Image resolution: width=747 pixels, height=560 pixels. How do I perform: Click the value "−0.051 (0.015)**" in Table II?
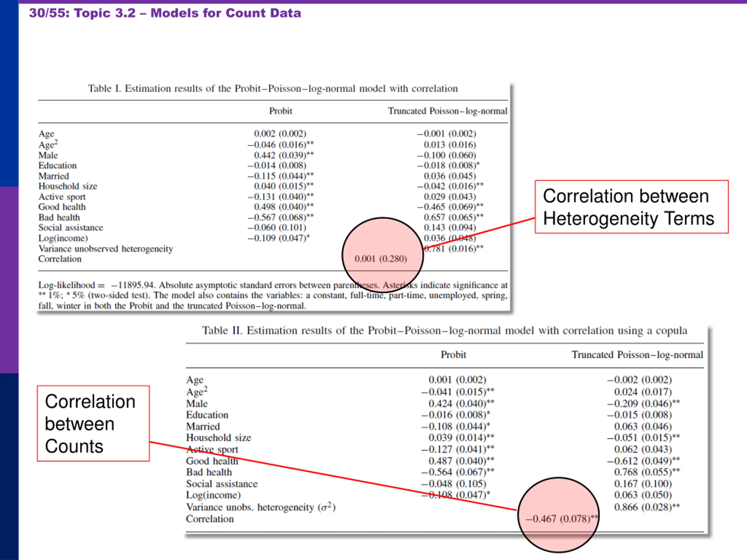643,438
